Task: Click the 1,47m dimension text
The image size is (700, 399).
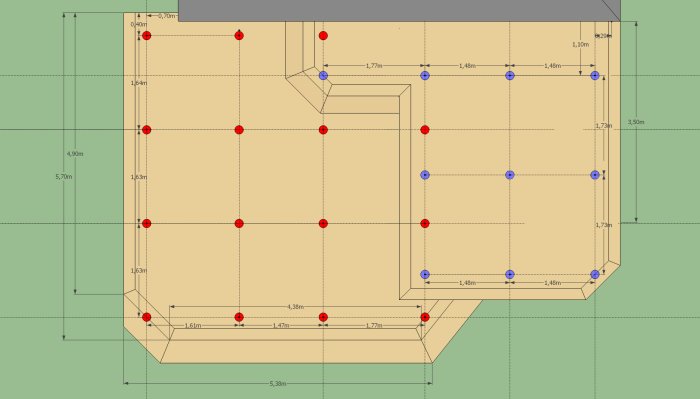Action: 281,325
